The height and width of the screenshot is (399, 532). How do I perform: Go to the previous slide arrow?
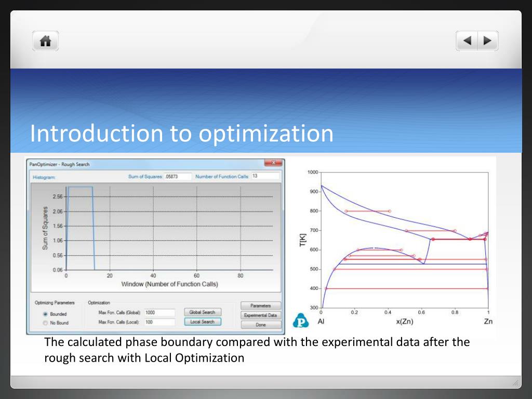click(x=467, y=41)
